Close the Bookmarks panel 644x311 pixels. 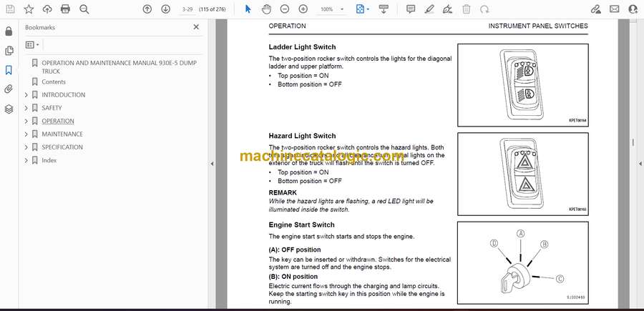pos(196,27)
